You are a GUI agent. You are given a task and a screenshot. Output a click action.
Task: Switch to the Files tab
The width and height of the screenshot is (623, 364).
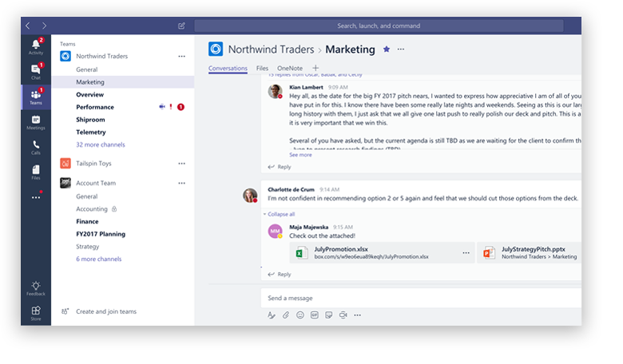262,69
